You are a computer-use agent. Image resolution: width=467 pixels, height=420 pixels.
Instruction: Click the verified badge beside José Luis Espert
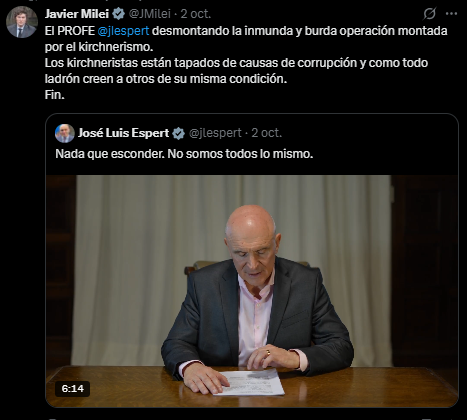(x=179, y=133)
